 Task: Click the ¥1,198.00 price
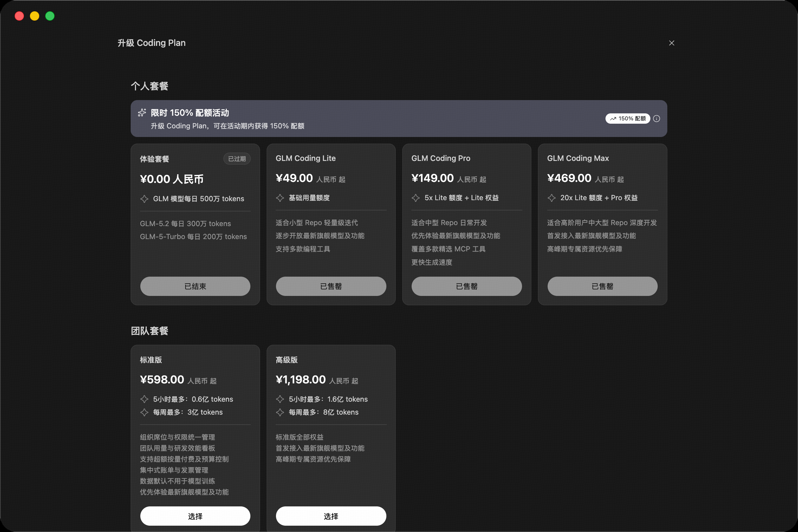pos(301,380)
